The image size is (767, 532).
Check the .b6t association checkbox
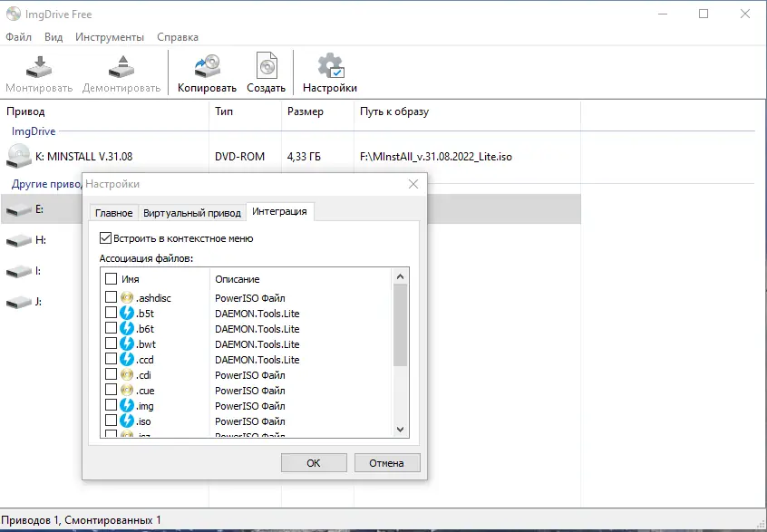111,327
